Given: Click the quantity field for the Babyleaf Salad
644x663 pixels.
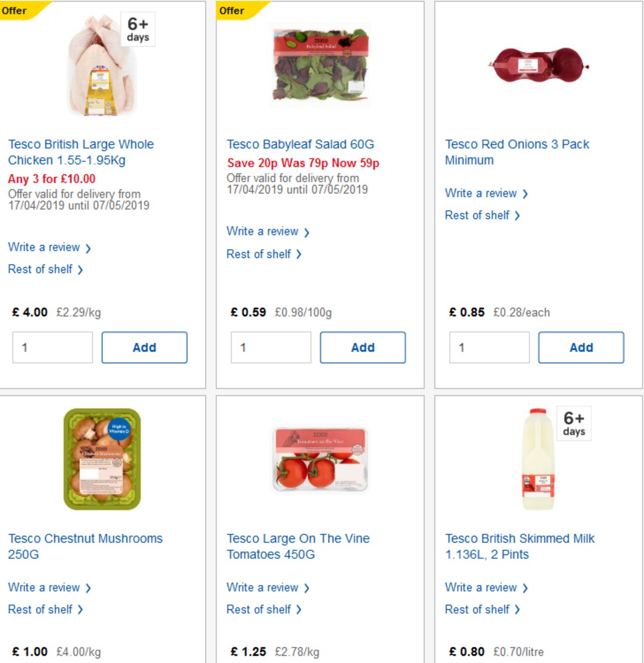Looking at the screenshot, I should [270, 347].
